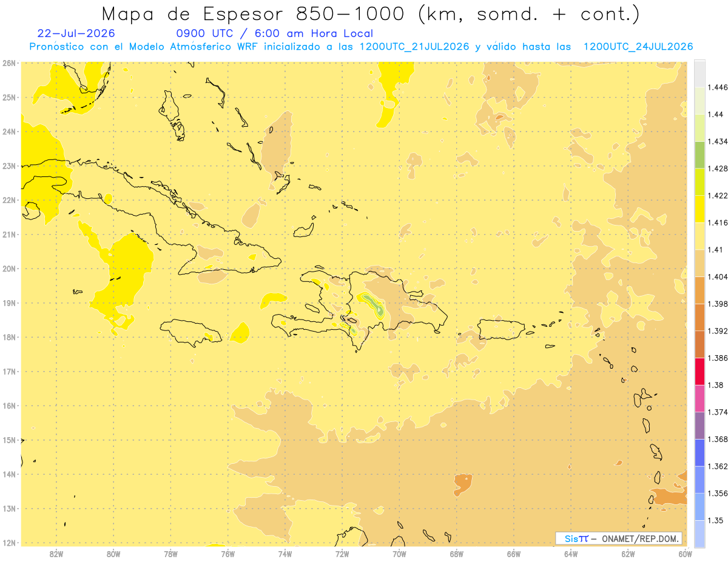
Task: Click the legend value 1.434
Action: (x=717, y=141)
